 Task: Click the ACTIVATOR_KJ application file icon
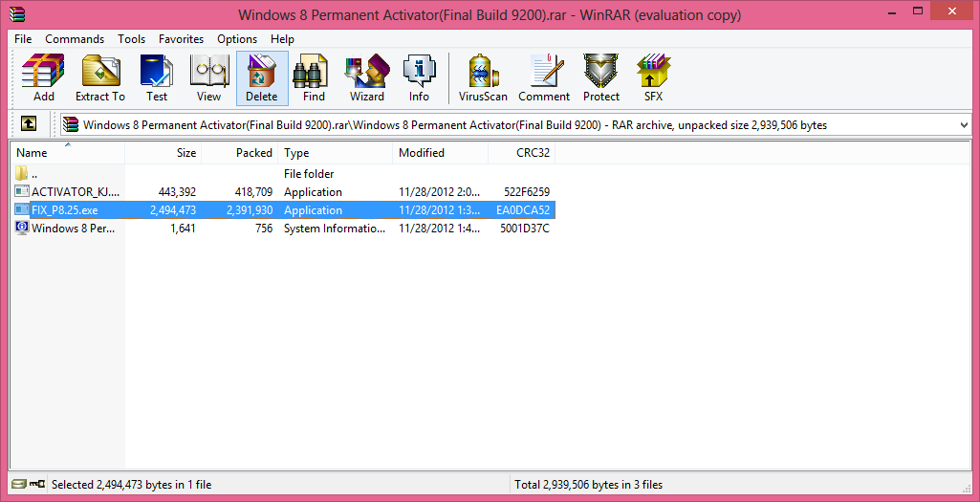pyautogui.click(x=22, y=191)
